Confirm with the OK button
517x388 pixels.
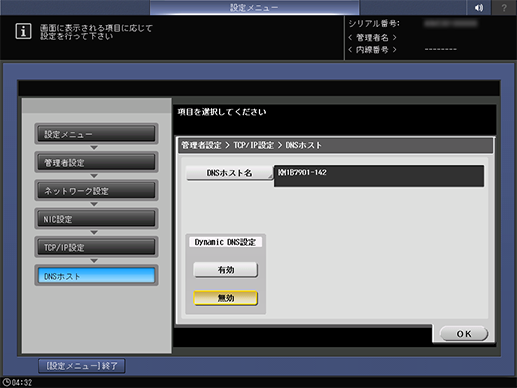[x=464, y=334]
